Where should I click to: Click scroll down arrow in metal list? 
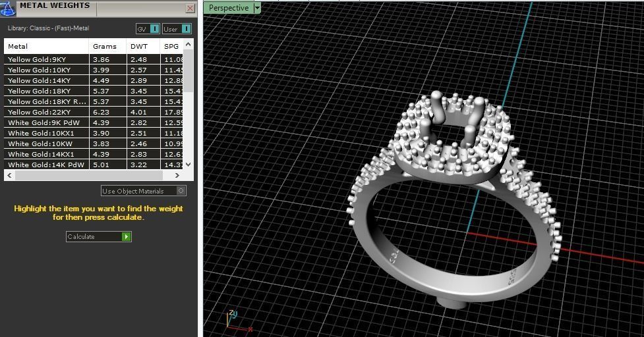pos(188,165)
